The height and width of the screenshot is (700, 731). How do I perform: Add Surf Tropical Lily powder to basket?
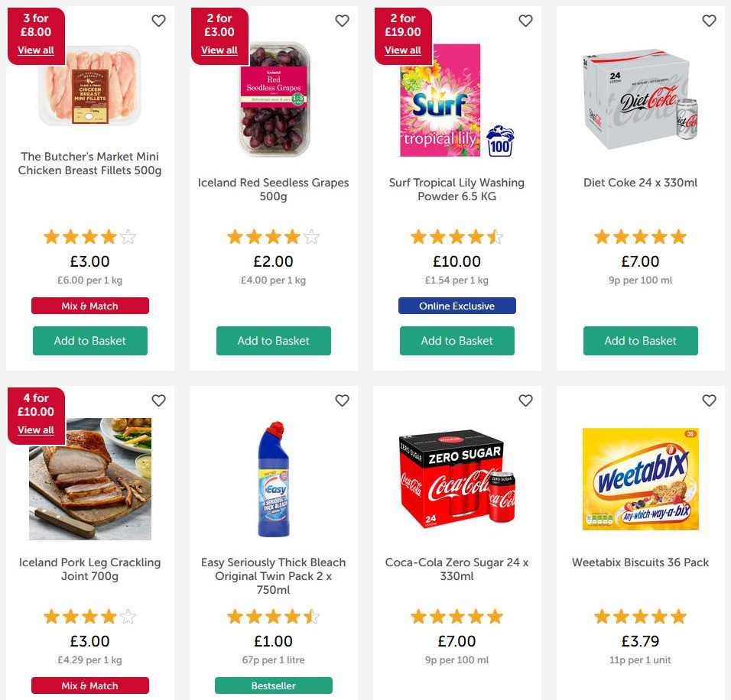pos(456,341)
